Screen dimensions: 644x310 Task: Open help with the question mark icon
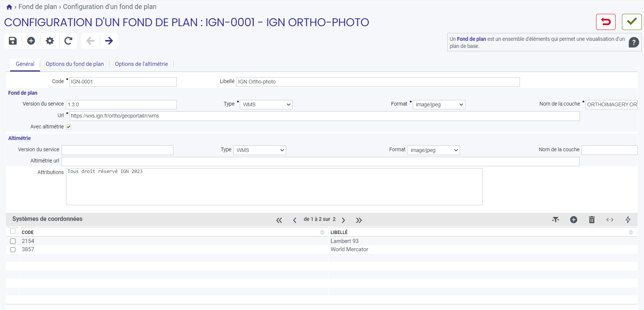click(634, 42)
